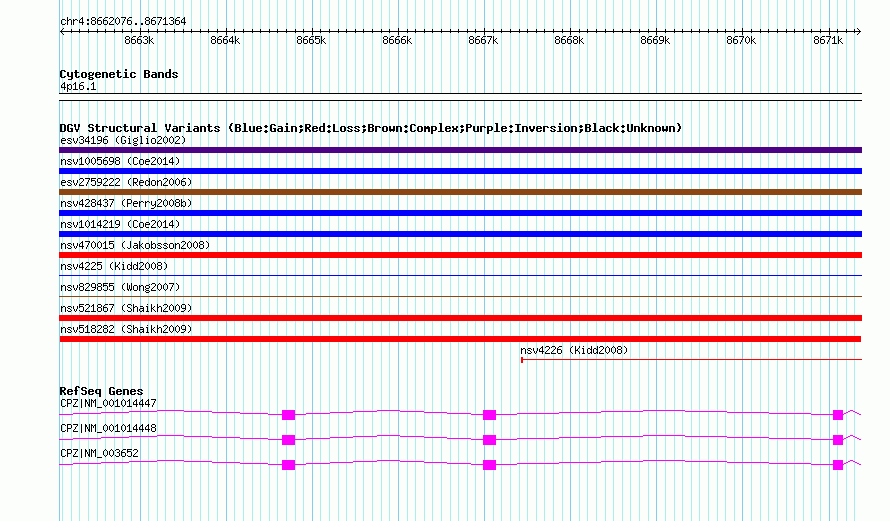This screenshot has width=890, height=521.
Task: Click the nsv428437 blue gain bar
Action: 460,213
